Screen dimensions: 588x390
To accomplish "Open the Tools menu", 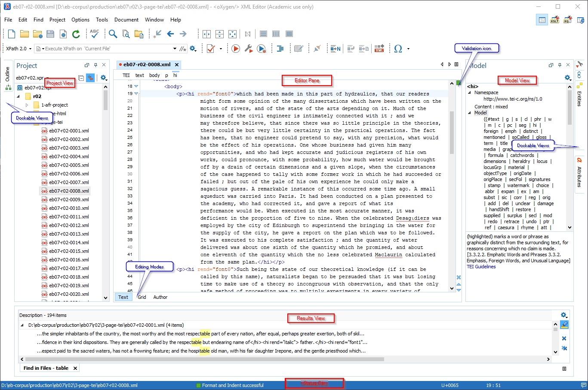I will coord(102,20).
